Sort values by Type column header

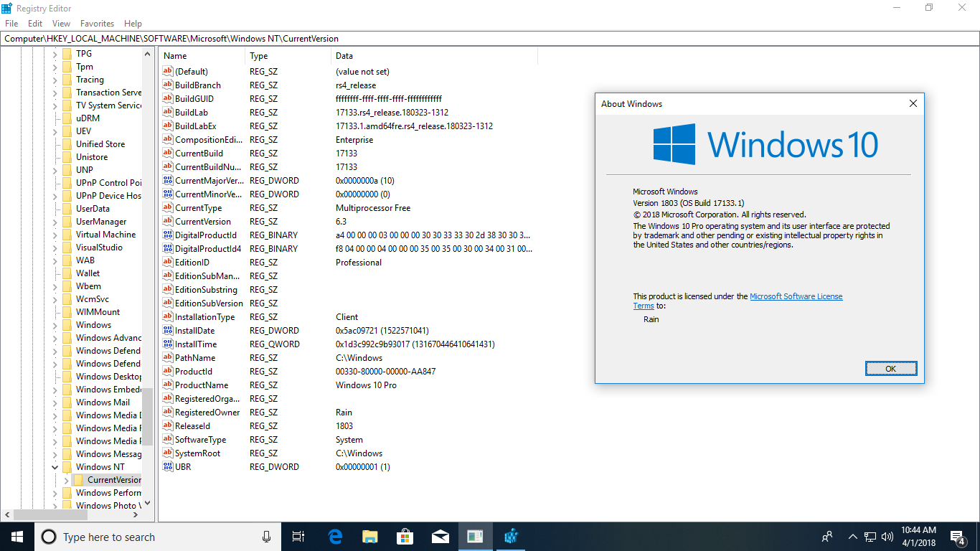click(288, 56)
